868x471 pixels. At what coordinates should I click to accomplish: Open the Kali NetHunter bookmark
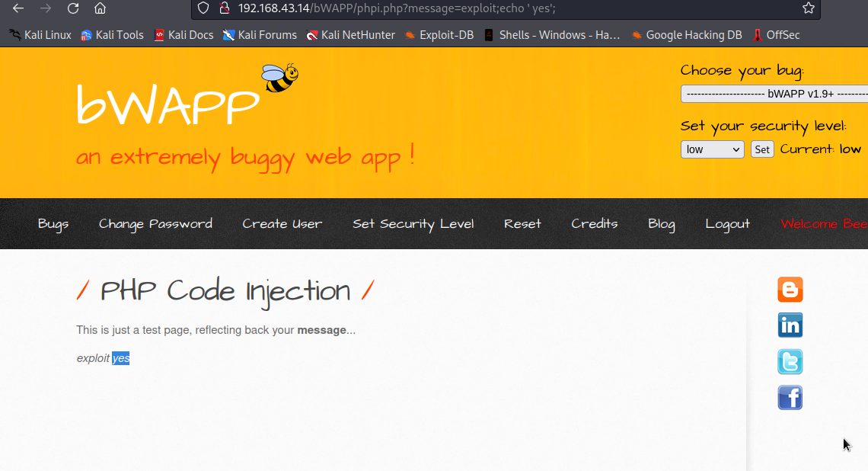(351, 35)
